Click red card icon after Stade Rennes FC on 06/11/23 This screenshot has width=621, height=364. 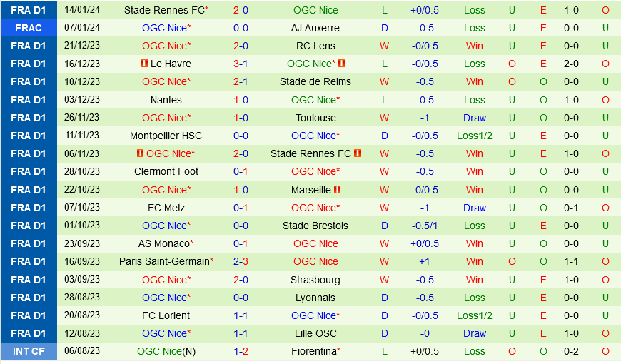pos(358,153)
